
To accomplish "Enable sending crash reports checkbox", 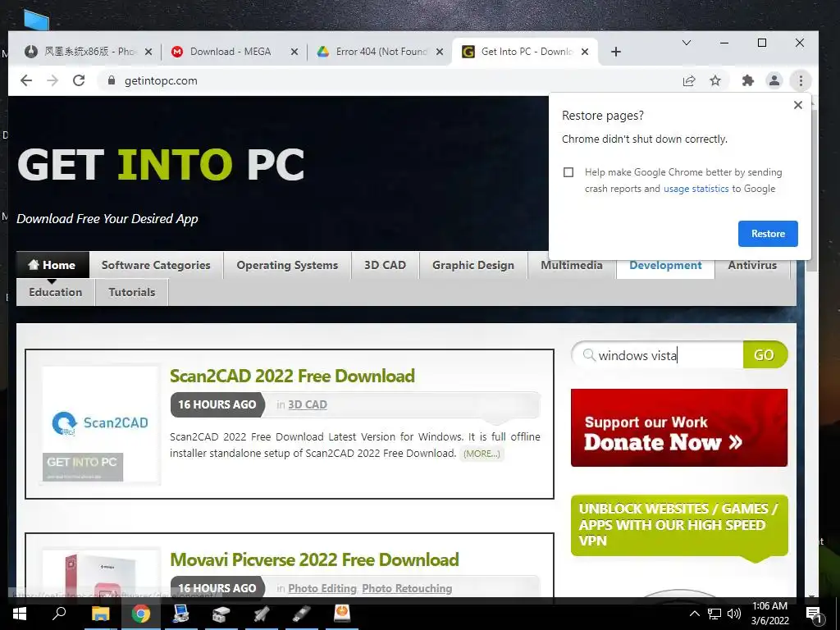I will point(568,172).
